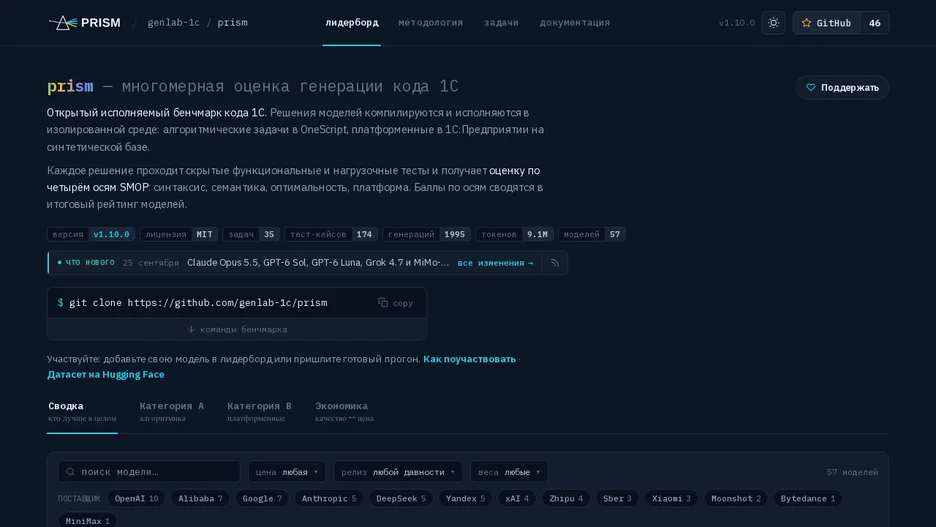This screenshot has width=936, height=527.
Task: Filter by Bytedance vendor chip
Action: [808, 498]
